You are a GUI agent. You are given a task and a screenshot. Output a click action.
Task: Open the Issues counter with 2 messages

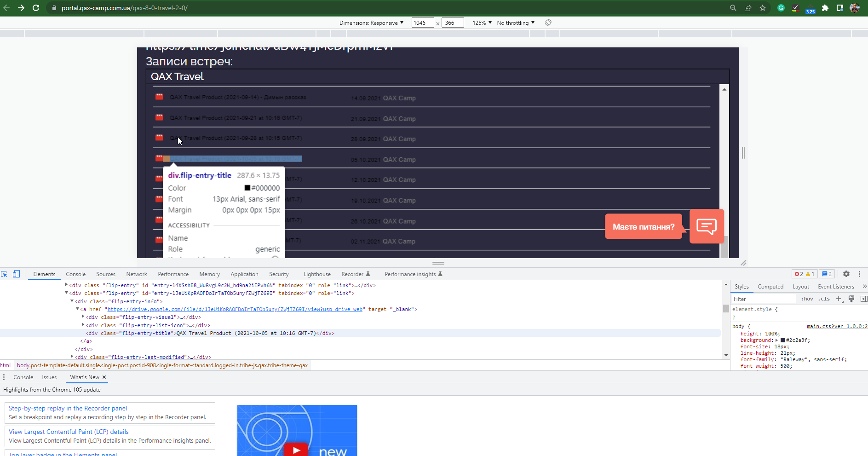pyautogui.click(x=827, y=274)
